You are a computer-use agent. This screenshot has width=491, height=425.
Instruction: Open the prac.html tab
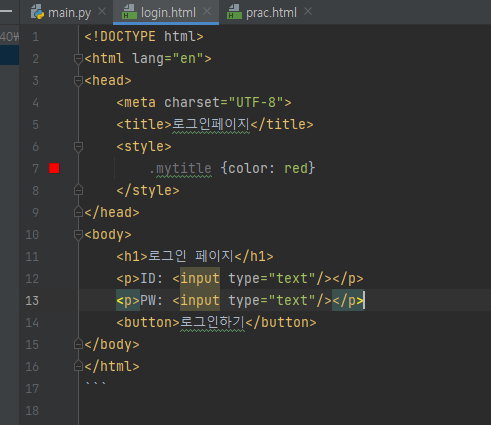point(271,13)
